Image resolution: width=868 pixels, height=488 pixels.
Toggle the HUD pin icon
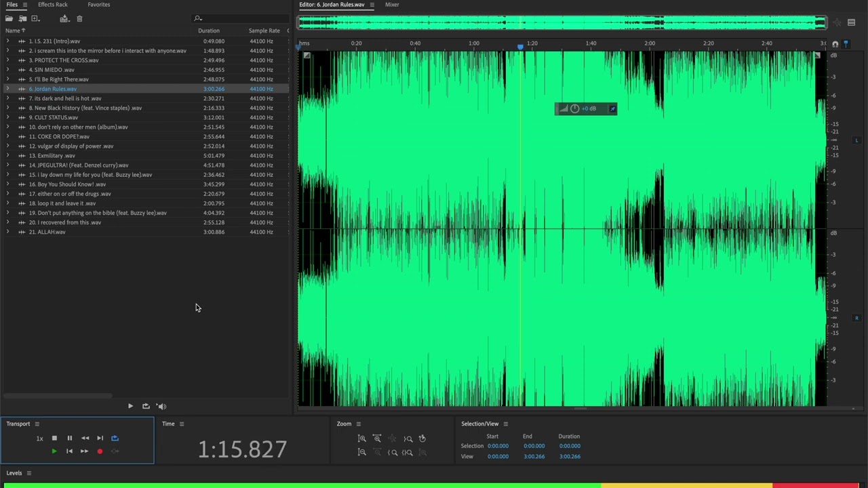click(612, 108)
